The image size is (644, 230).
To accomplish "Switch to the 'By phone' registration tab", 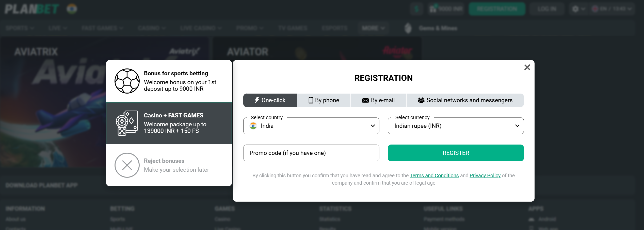I will pyautogui.click(x=324, y=100).
